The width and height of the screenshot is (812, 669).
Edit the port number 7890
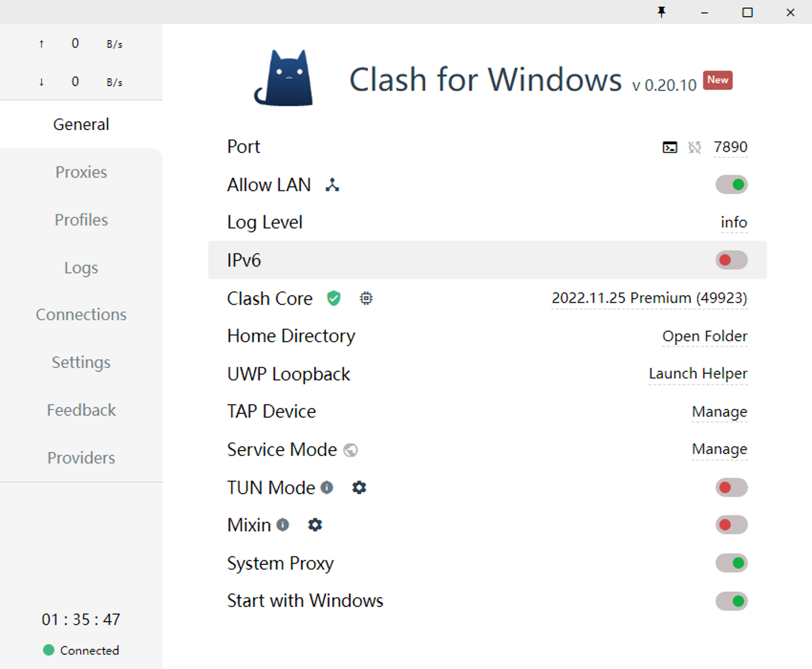tap(730, 147)
